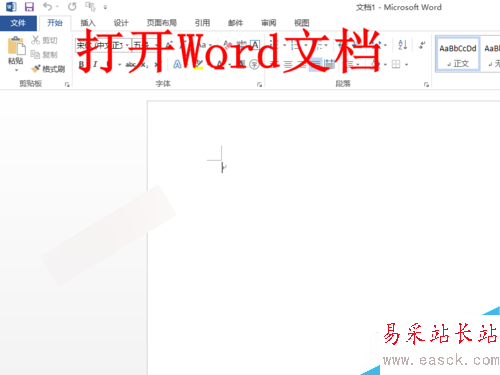Click the change case Aa icon
This screenshot has height=375, width=500.
(202, 44)
